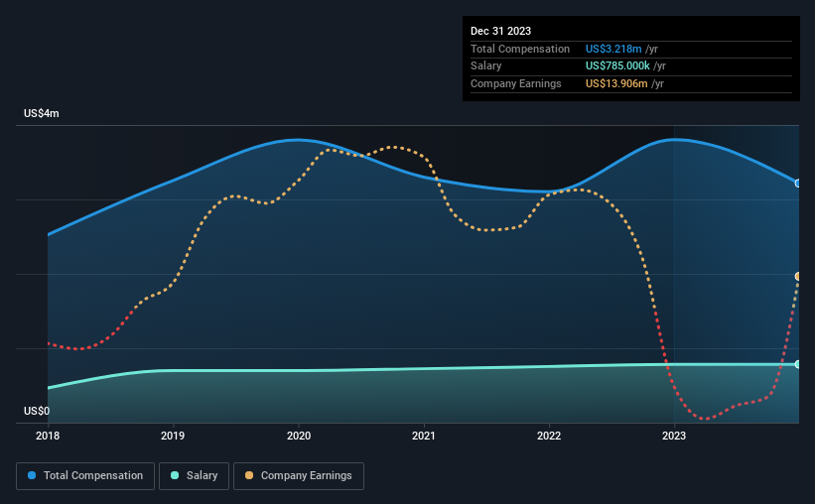Click the US$3.218m total compensation value
The image size is (815, 504).
(x=613, y=49)
